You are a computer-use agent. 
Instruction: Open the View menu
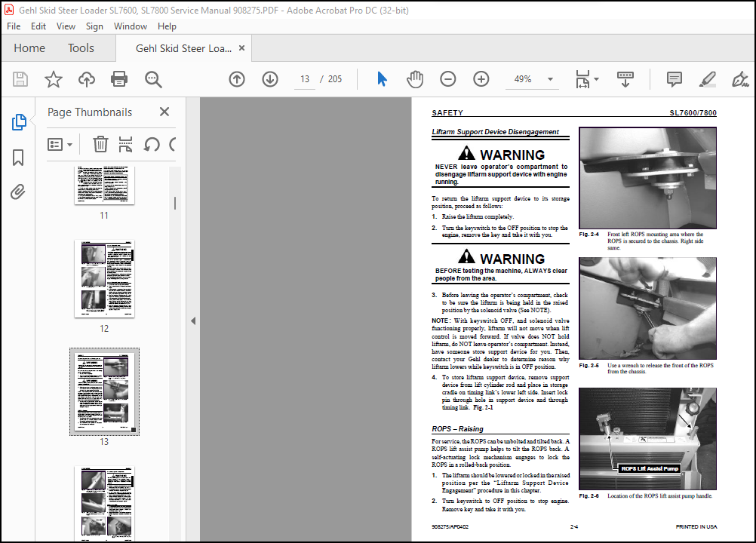(x=66, y=26)
